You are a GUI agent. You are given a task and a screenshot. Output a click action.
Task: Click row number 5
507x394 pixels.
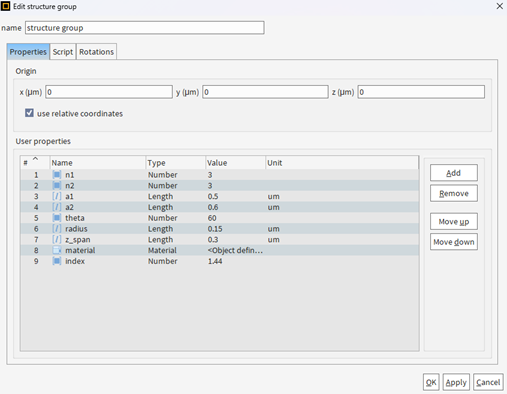click(36, 218)
